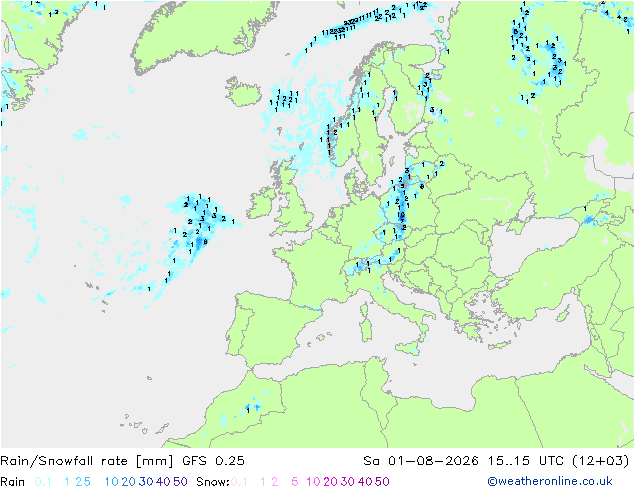Viewport: 634px width, 490px height.
Task: Click the 'Rain' legend label
Action: [13, 482]
